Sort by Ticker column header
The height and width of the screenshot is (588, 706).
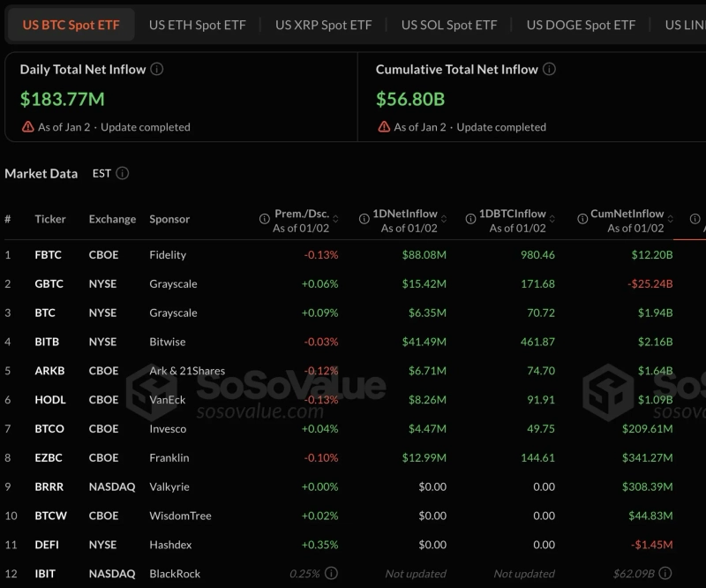point(50,219)
